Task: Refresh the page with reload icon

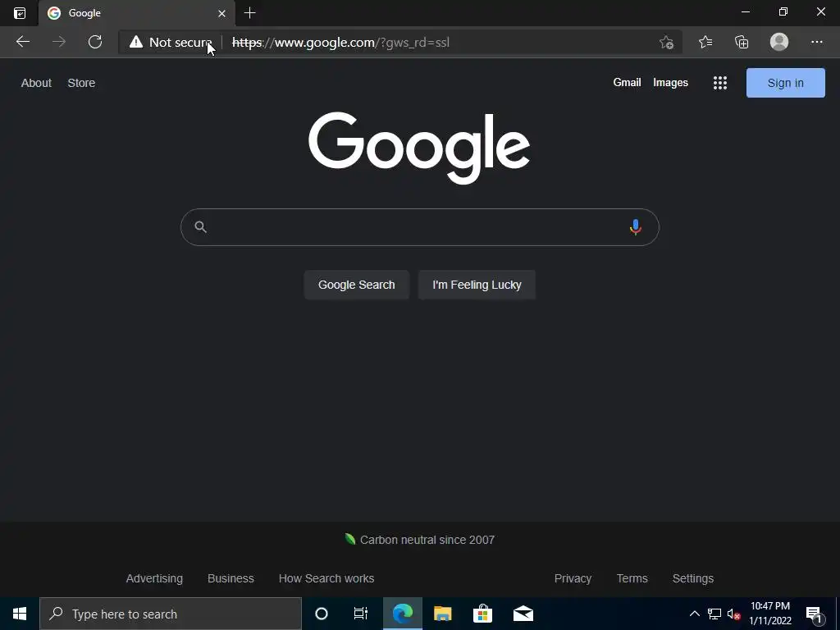Action: (x=95, y=42)
